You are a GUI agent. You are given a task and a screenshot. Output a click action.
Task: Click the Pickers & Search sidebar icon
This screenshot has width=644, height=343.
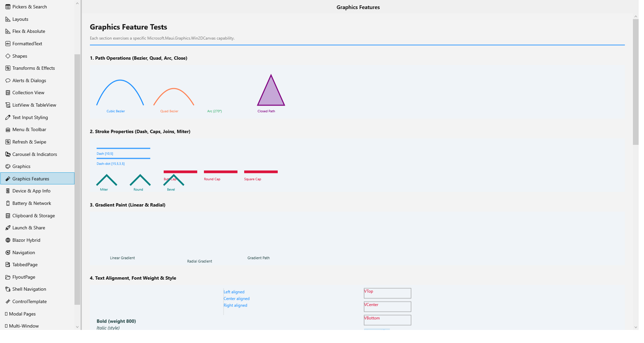8,7
